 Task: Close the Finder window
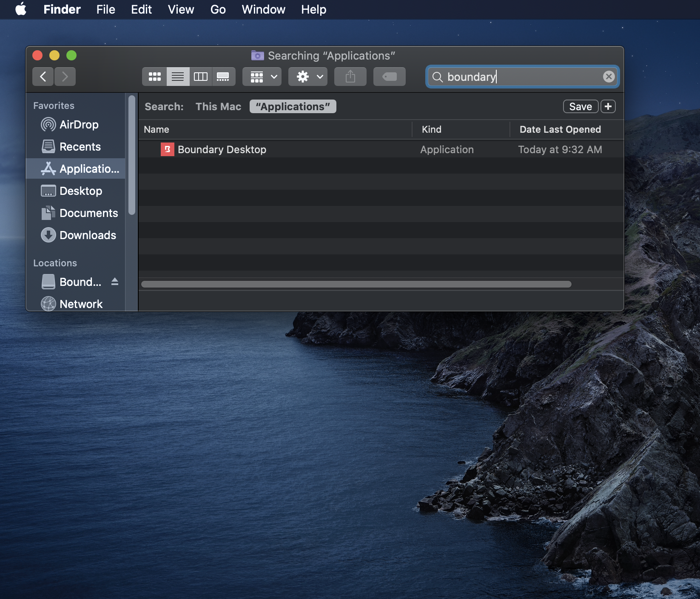[x=37, y=55]
